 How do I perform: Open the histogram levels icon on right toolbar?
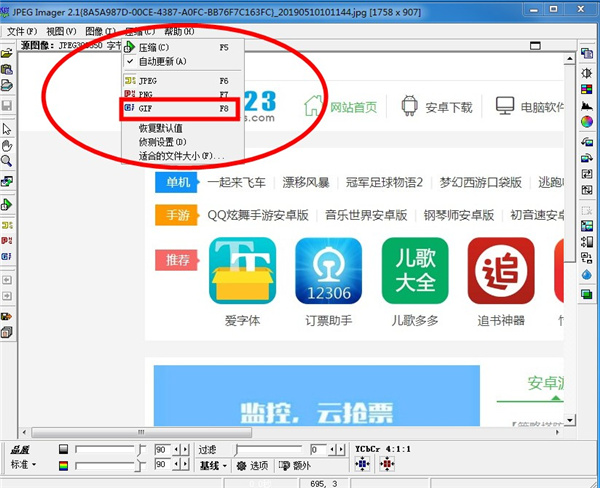click(x=587, y=106)
